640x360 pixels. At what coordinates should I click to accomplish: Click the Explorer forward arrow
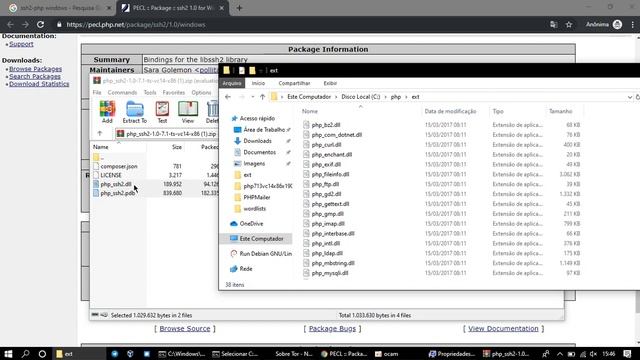(241, 97)
